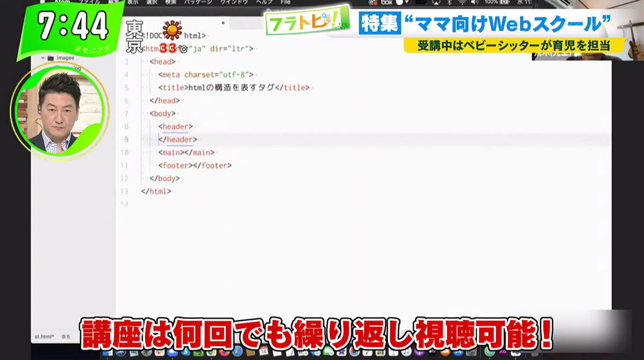Click the images folder icon in the tree
644x360 pixels.
tap(51, 57)
